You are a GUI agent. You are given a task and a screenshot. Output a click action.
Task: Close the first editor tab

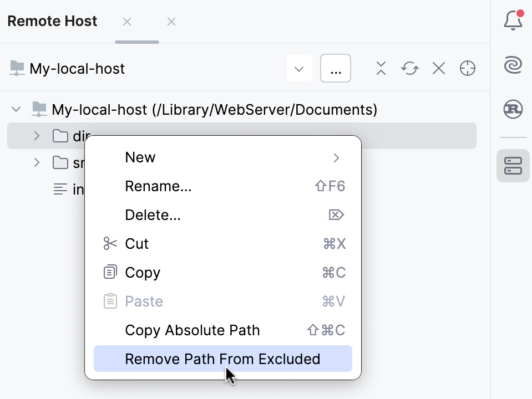click(126, 21)
